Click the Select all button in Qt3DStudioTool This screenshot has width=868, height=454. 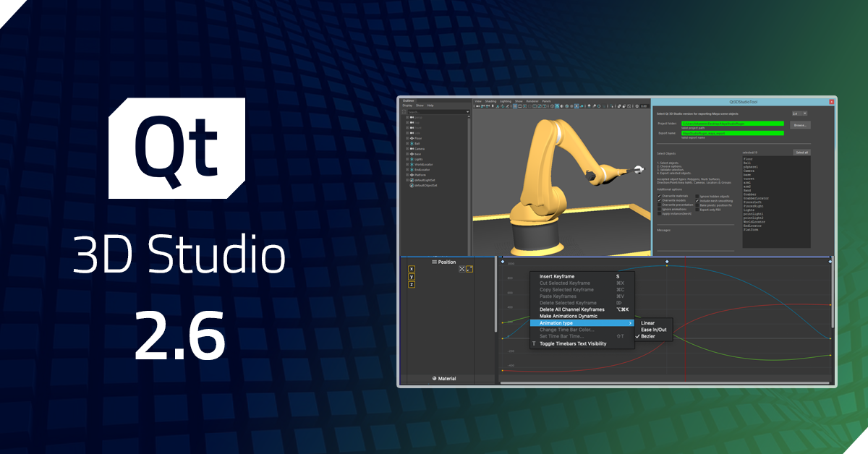coord(801,152)
